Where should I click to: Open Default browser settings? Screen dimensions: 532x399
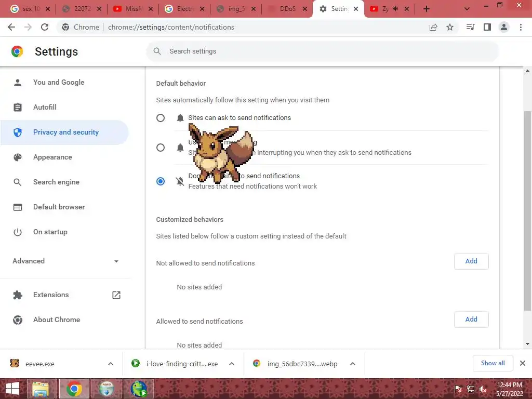(59, 207)
